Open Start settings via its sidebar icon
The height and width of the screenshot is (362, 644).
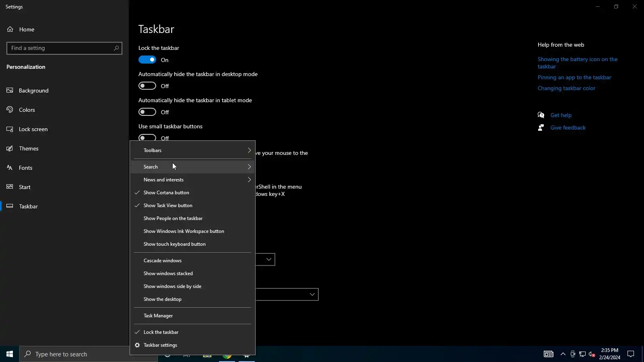(x=10, y=187)
